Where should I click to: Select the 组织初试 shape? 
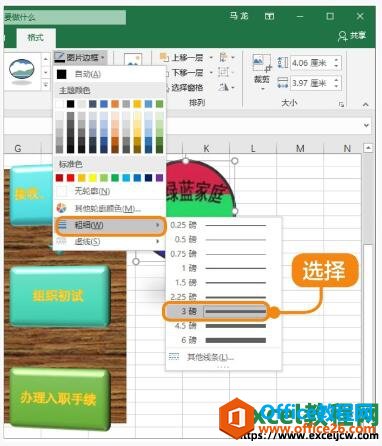pos(59,295)
